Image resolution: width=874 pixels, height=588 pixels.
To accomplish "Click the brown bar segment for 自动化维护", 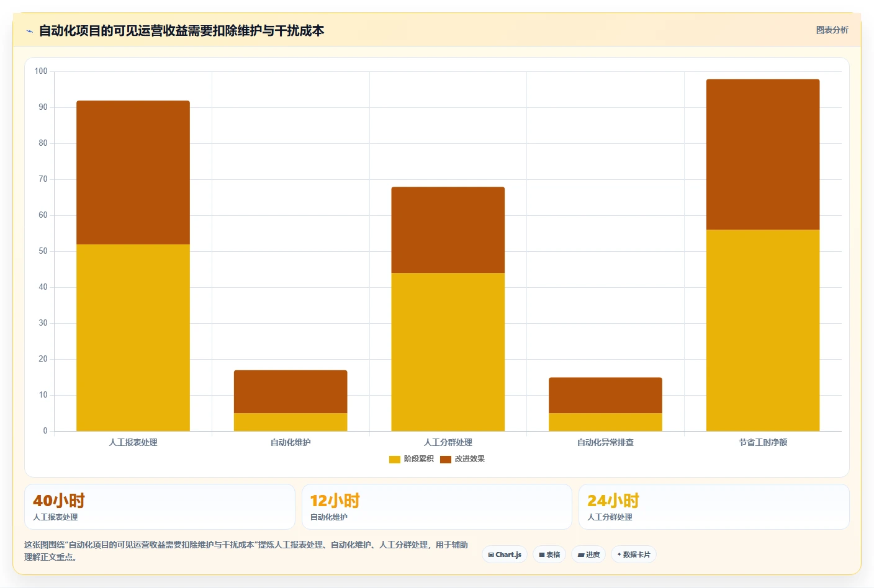I will point(291,391).
